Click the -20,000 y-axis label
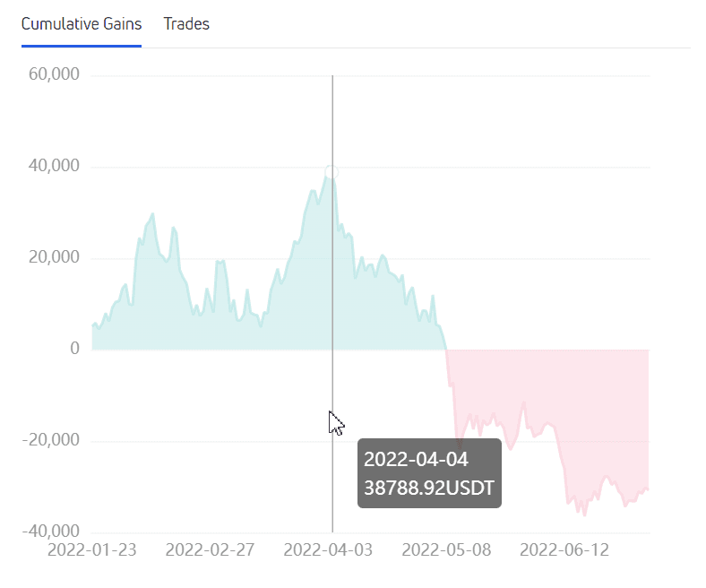The width and height of the screenshot is (706, 588). tap(51, 441)
